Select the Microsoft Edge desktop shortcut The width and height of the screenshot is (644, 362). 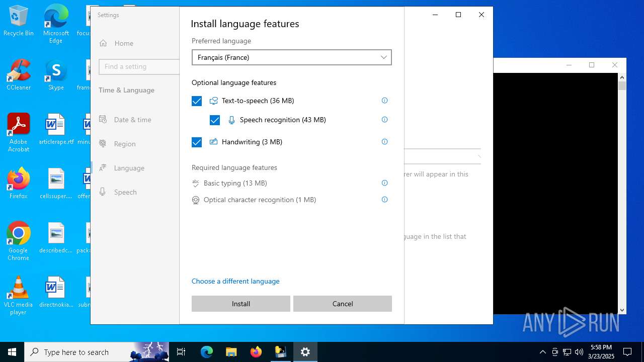click(56, 24)
